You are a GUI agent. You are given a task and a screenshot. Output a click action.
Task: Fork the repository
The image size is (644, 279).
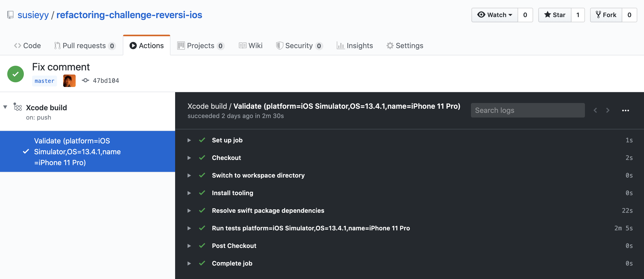(606, 15)
